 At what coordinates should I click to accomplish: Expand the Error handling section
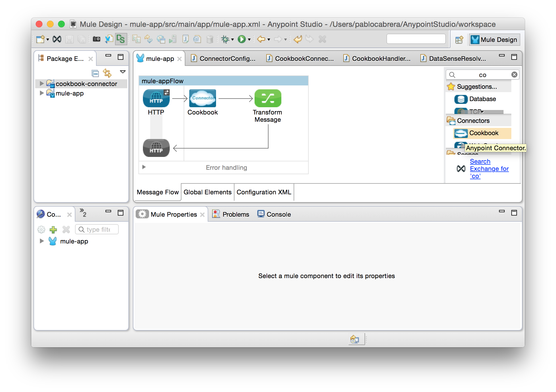coord(144,167)
